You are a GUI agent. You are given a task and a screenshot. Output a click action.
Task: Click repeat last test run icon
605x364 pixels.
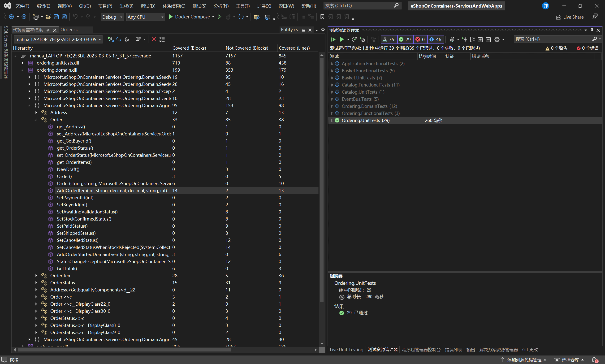[354, 39]
